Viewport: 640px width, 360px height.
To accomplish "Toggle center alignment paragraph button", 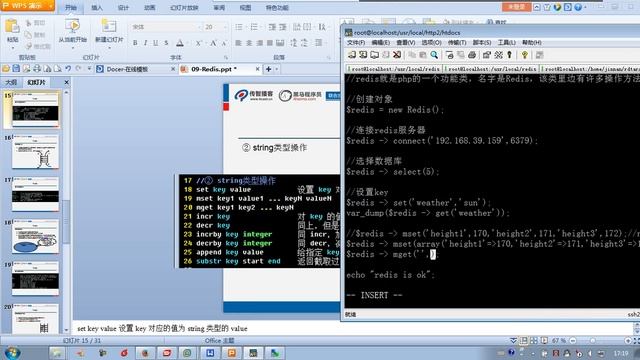I will pos(249,43).
